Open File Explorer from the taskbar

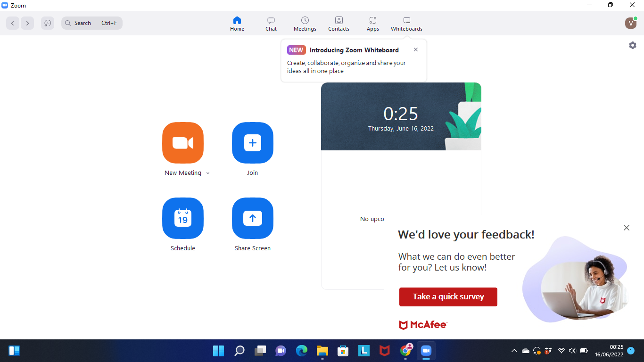pyautogui.click(x=322, y=351)
